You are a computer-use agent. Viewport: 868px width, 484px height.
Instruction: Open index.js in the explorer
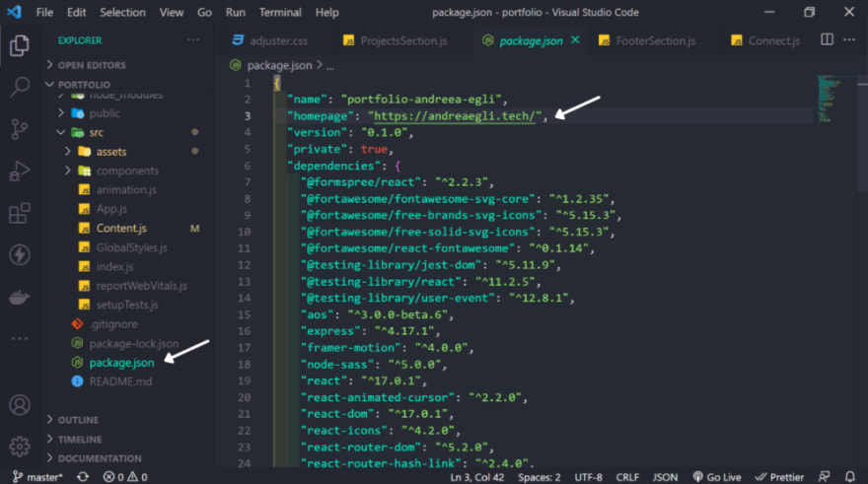(114, 266)
